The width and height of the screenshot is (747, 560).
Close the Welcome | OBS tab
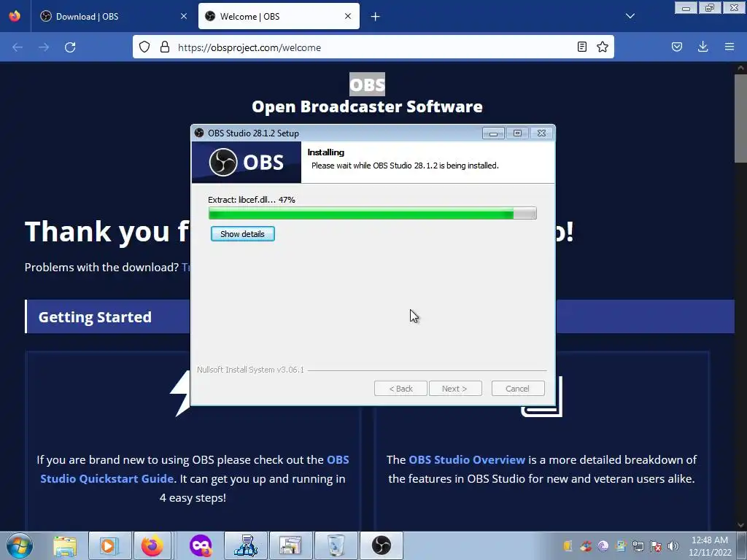pyautogui.click(x=348, y=16)
